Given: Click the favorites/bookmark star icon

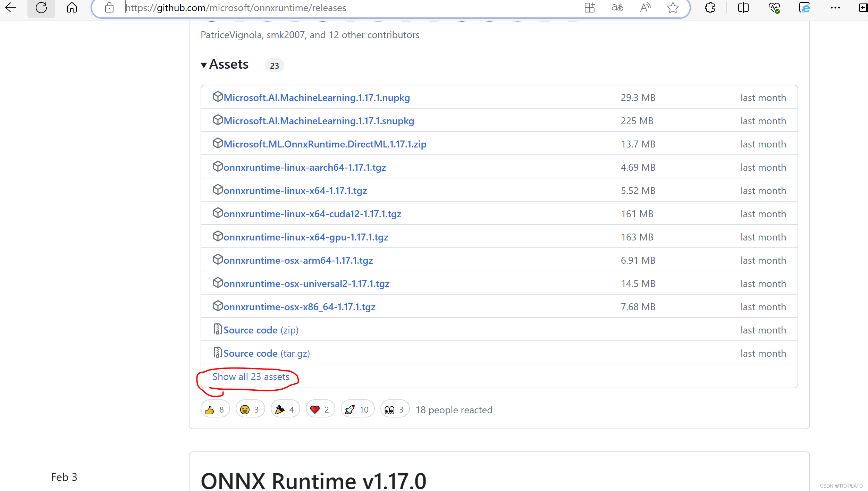Looking at the screenshot, I should (673, 8).
